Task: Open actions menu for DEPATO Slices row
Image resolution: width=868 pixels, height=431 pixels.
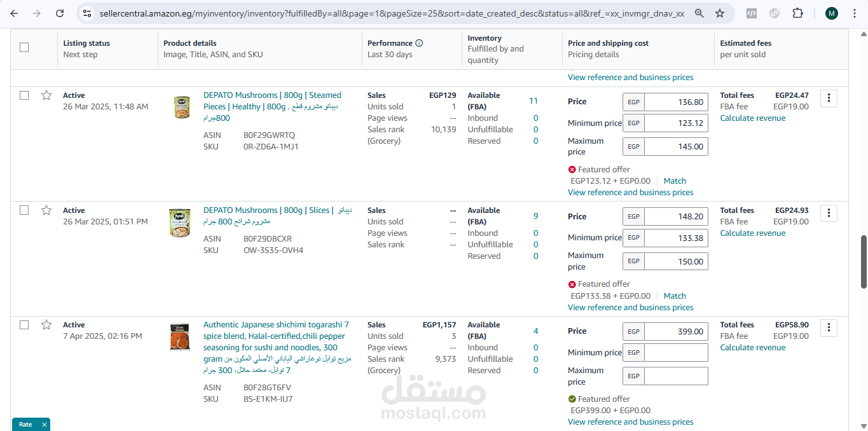Action: (x=829, y=213)
